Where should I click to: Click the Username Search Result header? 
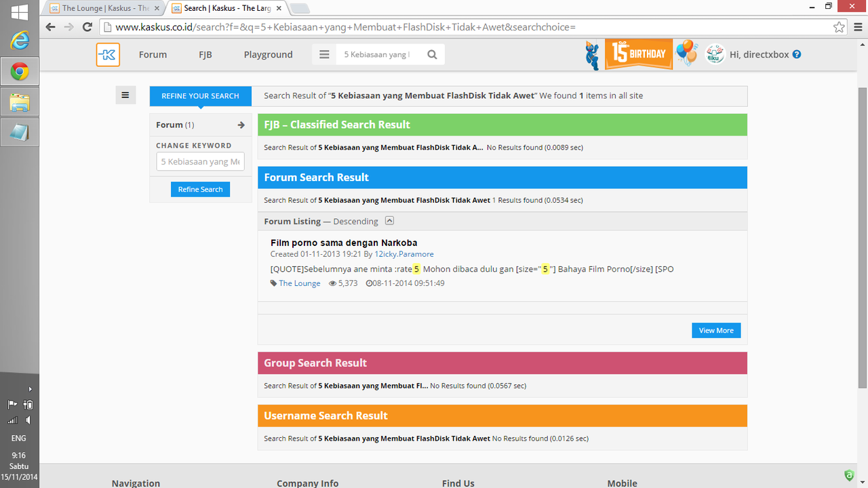(502, 416)
